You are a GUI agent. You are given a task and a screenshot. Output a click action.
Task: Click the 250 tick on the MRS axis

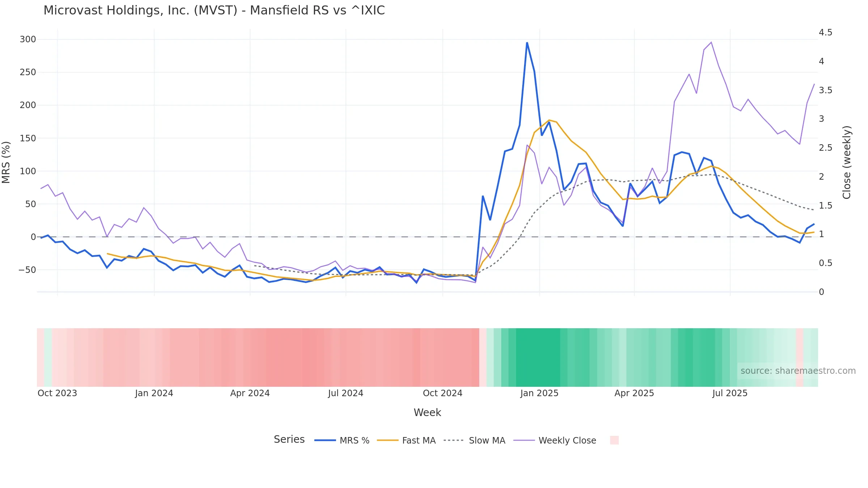click(28, 72)
